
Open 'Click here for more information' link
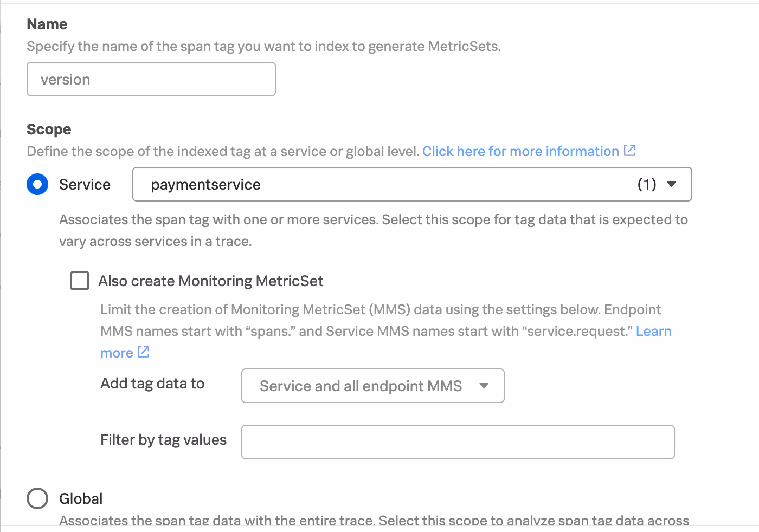[520, 151]
